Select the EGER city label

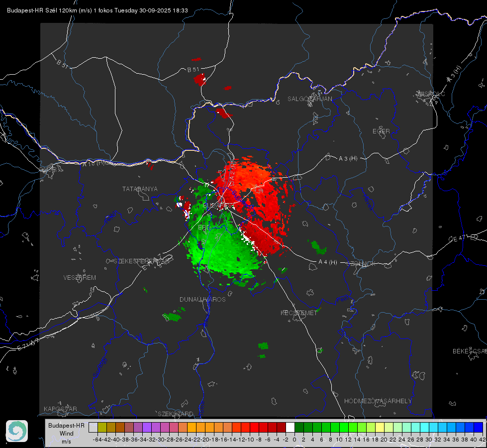click(x=381, y=131)
